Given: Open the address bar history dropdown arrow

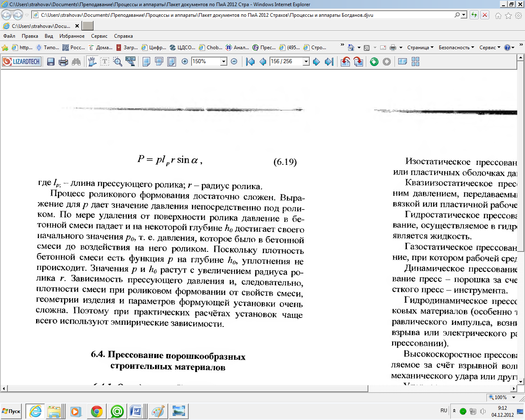Looking at the screenshot, I should (464, 15).
